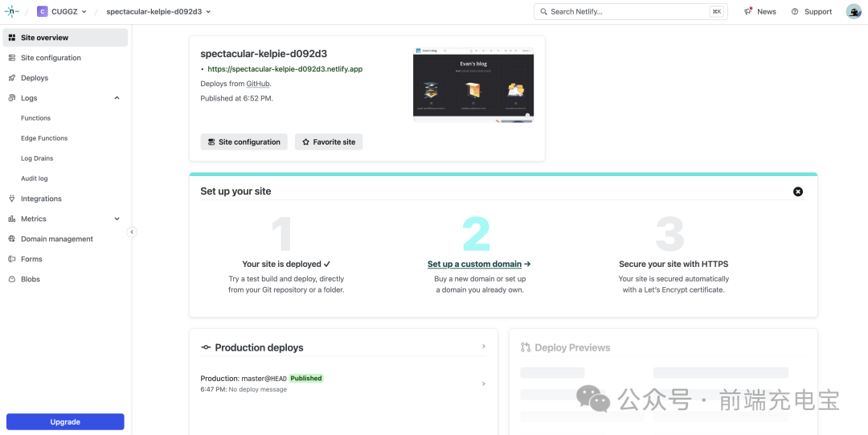The width and height of the screenshot is (868, 435).
Task: Click the Favorite site button
Action: 329,142
